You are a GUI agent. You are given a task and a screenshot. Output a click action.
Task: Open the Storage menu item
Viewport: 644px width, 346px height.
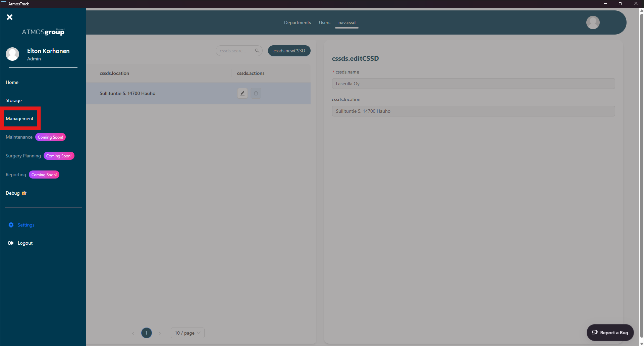click(x=14, y=100)
